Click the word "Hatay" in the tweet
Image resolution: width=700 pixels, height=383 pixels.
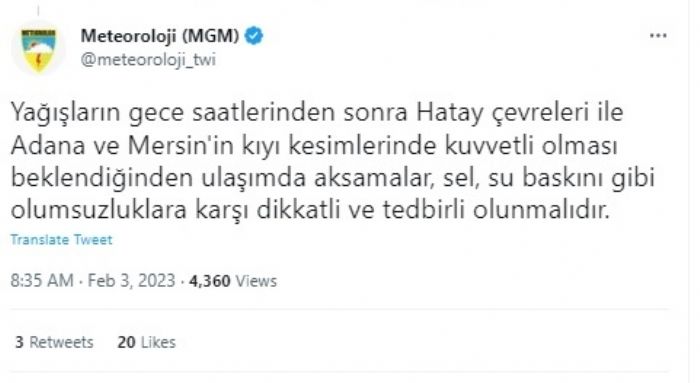tap(450, 113)
